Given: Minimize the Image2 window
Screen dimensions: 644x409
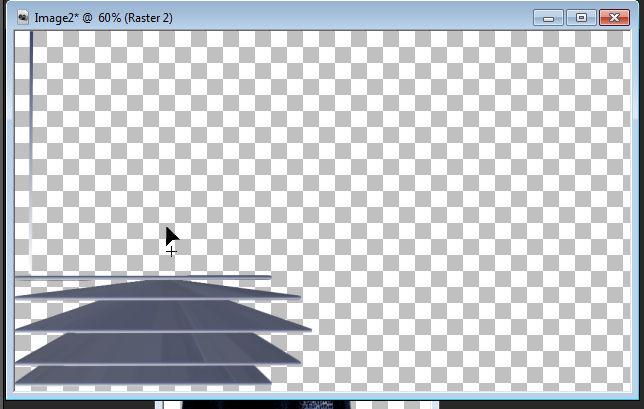Looking at the screenshot, I should (548, 18).
